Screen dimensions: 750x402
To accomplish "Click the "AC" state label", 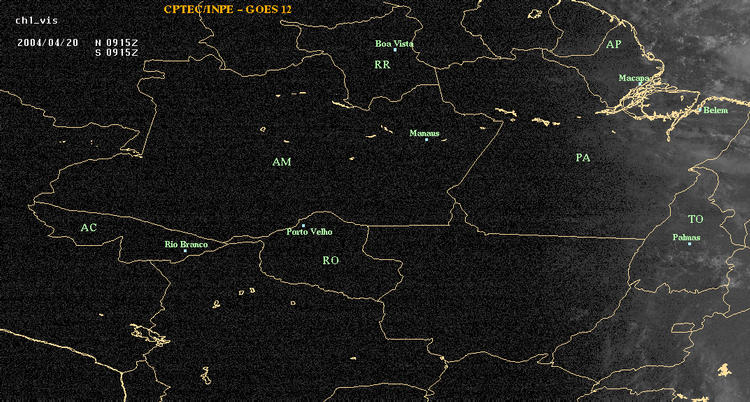I will tap(88, 228).
